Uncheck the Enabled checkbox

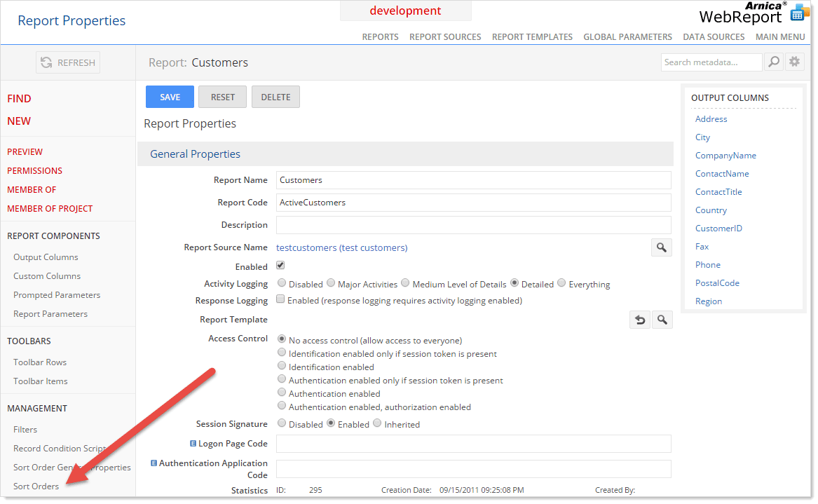(279, 266)
